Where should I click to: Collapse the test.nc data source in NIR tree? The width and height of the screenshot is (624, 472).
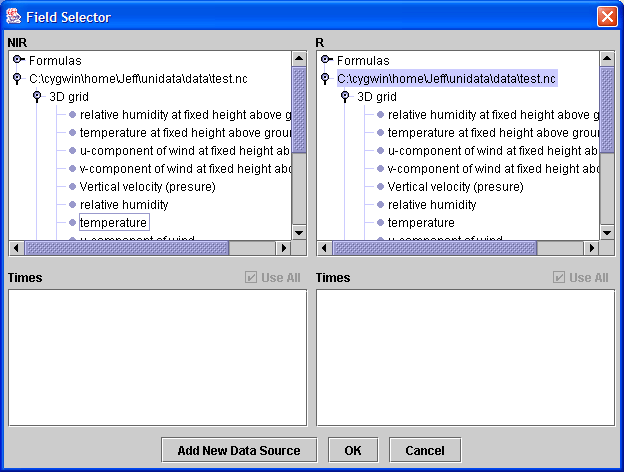[18, 78]
